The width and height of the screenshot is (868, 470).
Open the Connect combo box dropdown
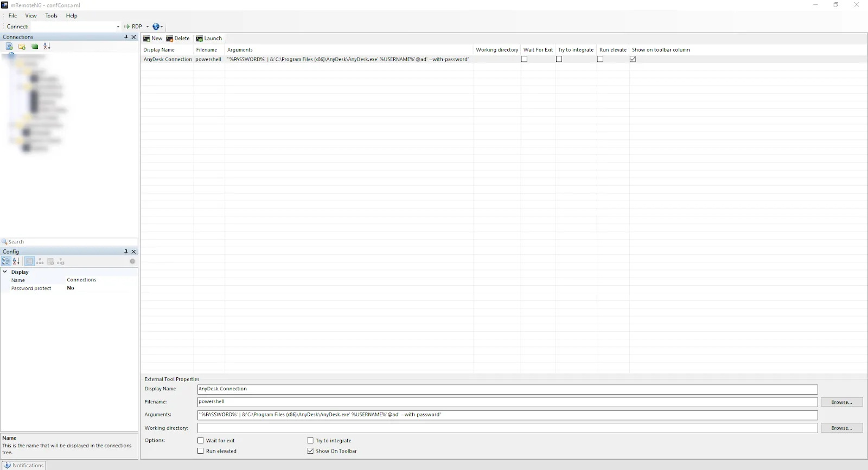pos(118,27)
